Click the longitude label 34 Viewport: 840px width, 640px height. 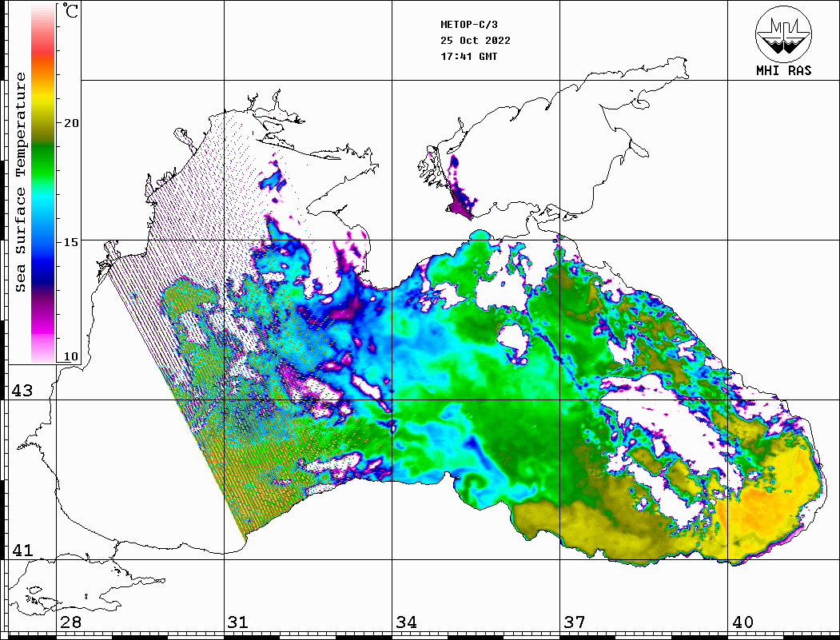pyautogui.click(x=406, y=622)
